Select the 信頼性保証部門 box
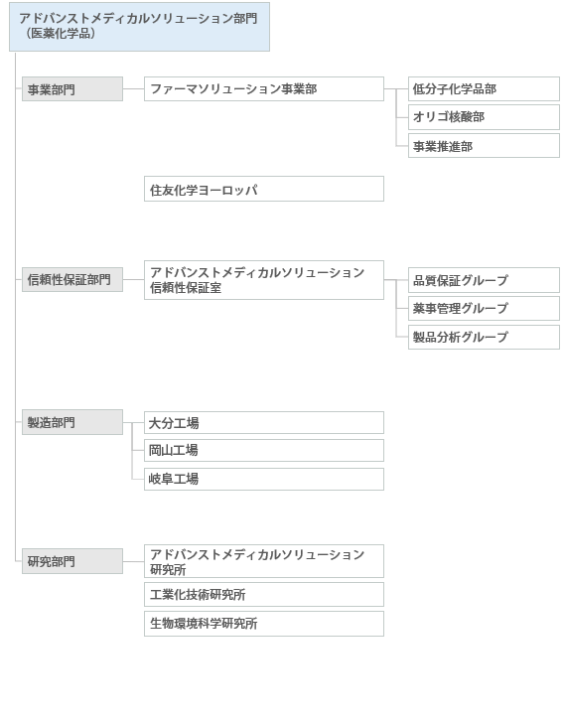Image resolution: width=564 pixels, height=728 pixels. [x=72, y=279]
